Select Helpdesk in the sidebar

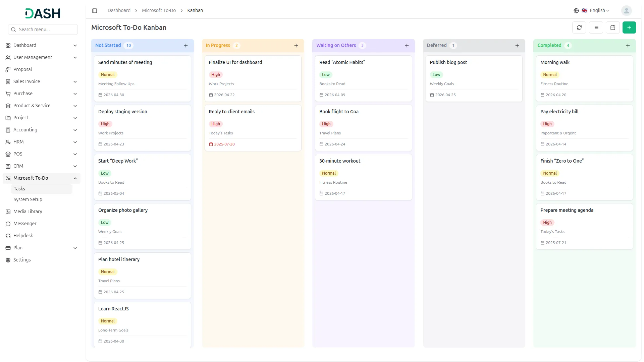42,236
